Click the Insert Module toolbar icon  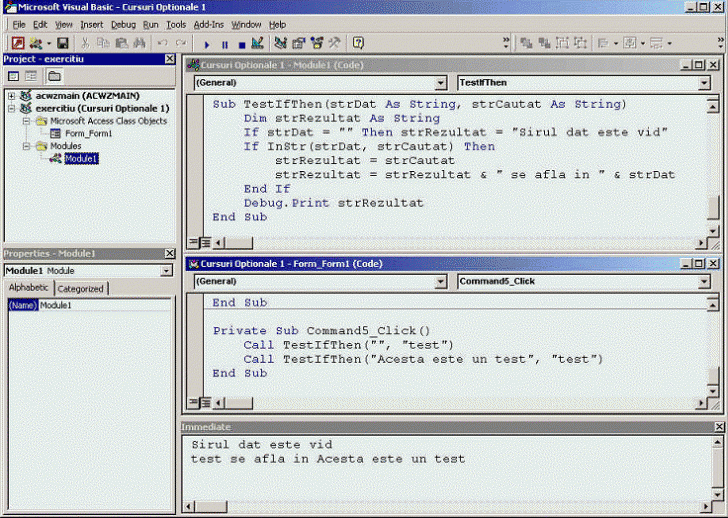point(35,43)
